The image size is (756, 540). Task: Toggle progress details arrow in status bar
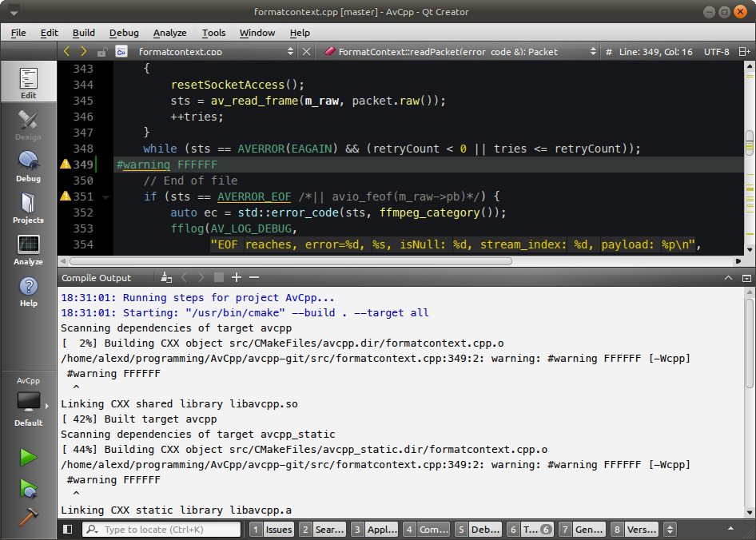[731, 529]
